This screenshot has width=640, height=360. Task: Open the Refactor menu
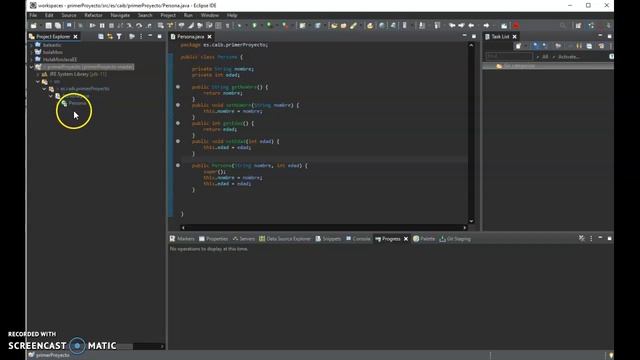point(93,15)
